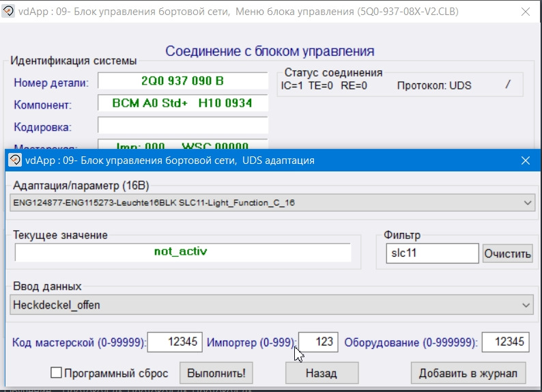The width and height of the screenshot is (542, 392).
Task: Click the Номер детали value 2Q0 937 090 B
Action: pyautogui.click(x=182, y=81)
